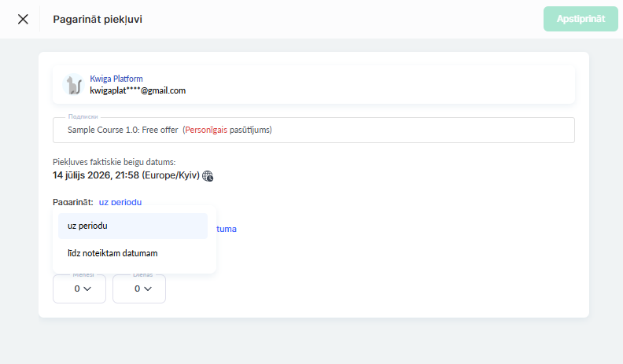The height and width of the screenshot is (364, 623).
Task: Click the globe timezone icon
Action: coord(208,176)
